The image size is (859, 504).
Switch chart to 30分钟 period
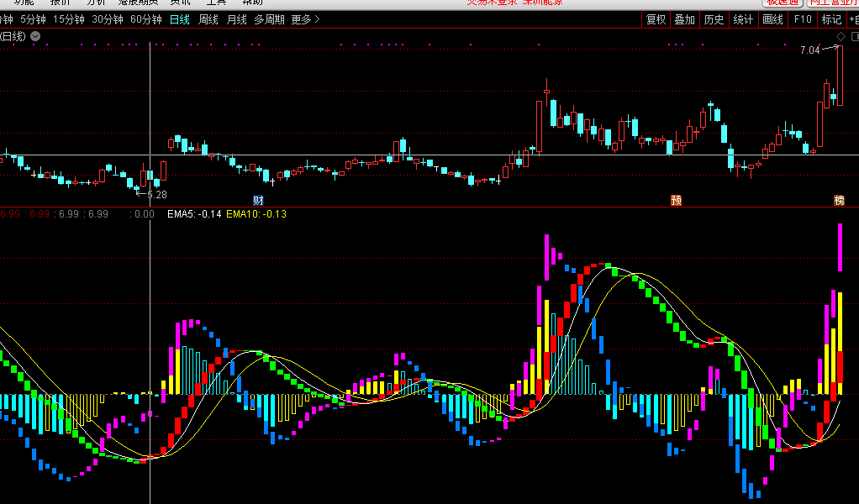click(x=107, y=19)
